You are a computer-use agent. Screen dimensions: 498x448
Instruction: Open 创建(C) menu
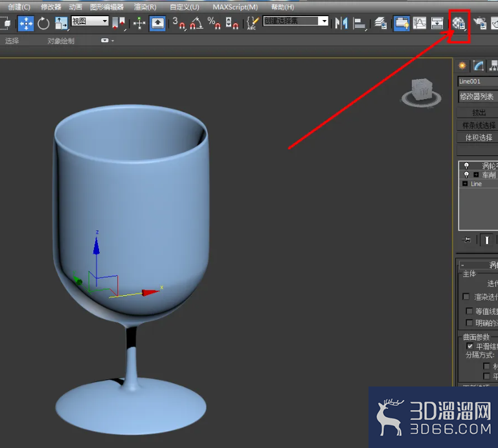click(19, 6)
